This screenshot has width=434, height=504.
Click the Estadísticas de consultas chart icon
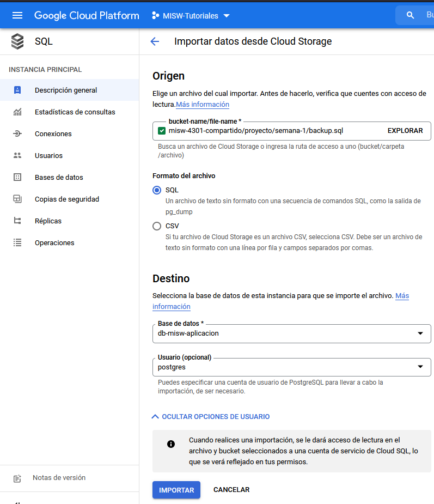pos(17,112)
